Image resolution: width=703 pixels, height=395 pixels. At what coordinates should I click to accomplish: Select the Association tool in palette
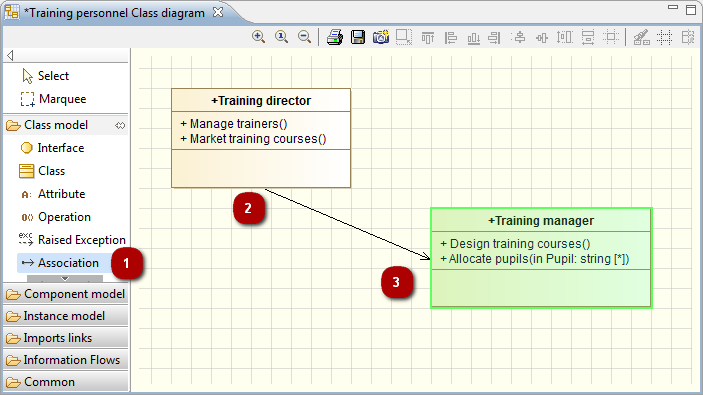(64, 263)
